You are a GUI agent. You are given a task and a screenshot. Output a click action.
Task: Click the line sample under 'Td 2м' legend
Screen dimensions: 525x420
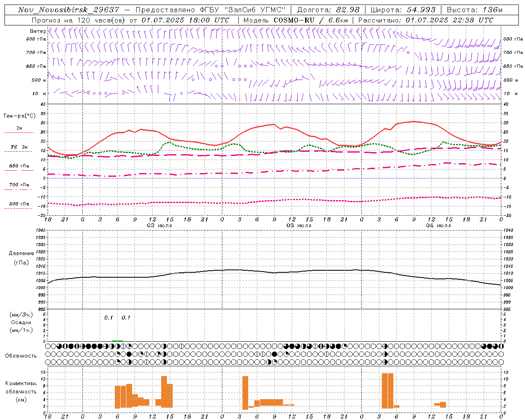point(18,152)
